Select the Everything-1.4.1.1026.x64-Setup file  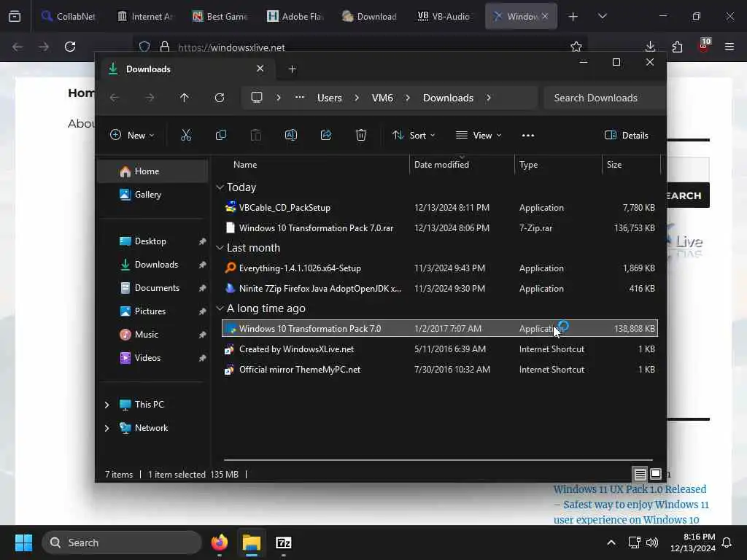[440, 268]
